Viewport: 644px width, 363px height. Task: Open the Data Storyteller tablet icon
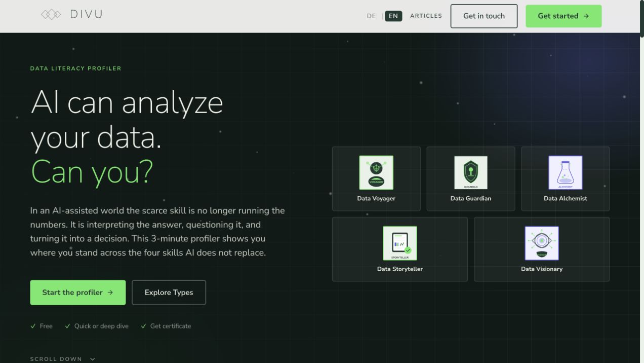click(400, 243)
